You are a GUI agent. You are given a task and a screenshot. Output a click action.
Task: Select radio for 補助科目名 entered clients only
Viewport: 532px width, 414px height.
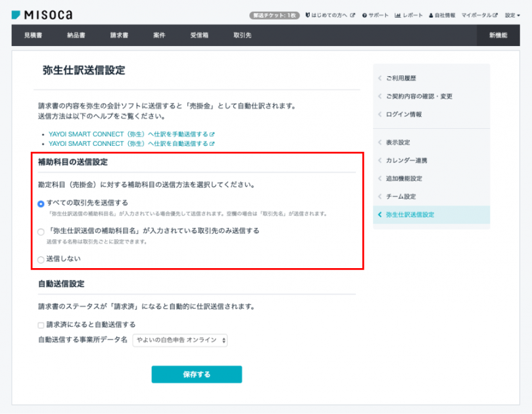tap(41, 231)
